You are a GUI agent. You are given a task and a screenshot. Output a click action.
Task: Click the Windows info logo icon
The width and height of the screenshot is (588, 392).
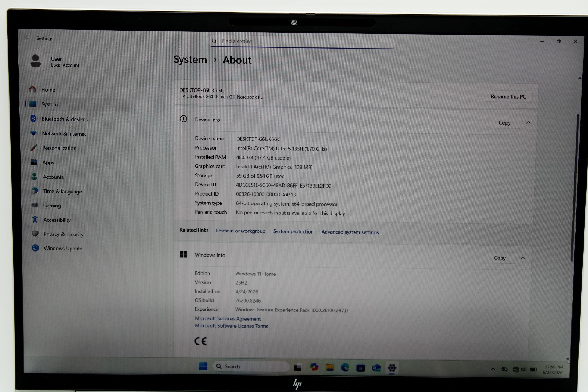183,254
